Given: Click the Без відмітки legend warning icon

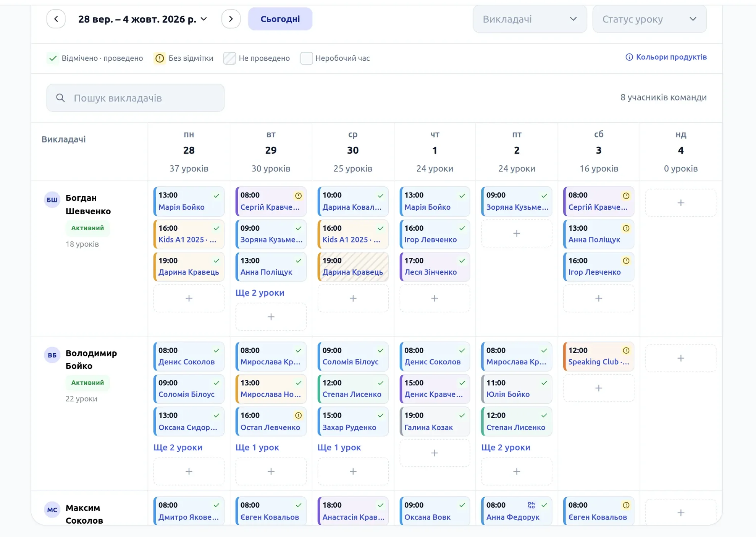Looking at the screenshot, I should click(x=160, y=58).
